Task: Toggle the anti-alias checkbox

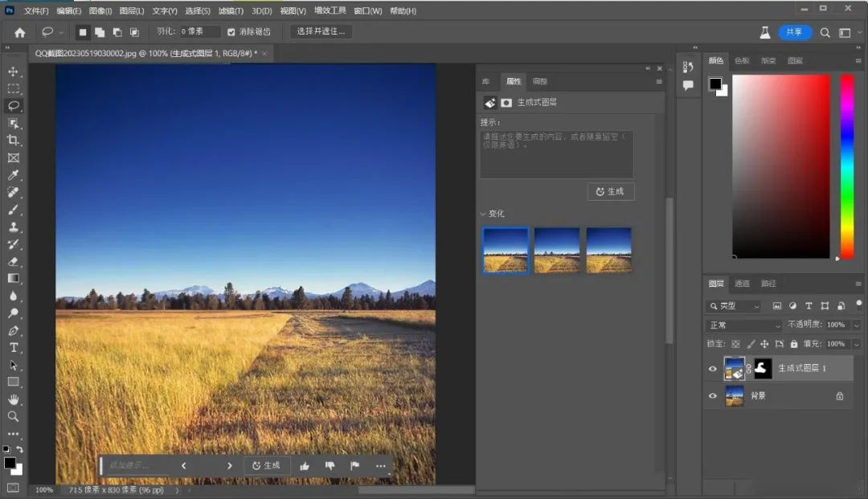Action: (231, 32)
